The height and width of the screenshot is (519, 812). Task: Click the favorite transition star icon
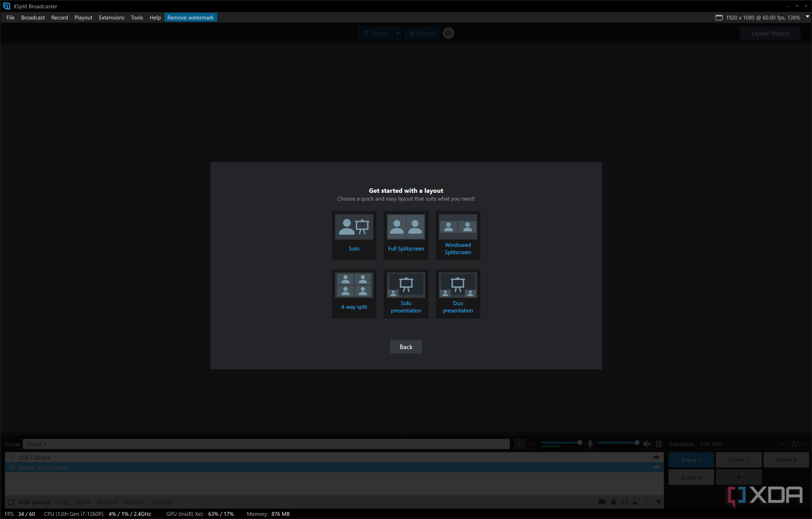[794, 444]
